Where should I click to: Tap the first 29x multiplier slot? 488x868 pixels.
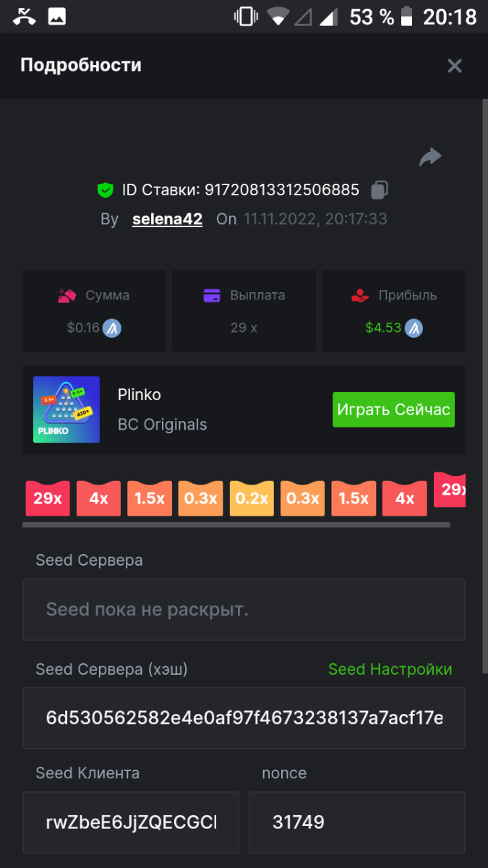click(48, 498)
